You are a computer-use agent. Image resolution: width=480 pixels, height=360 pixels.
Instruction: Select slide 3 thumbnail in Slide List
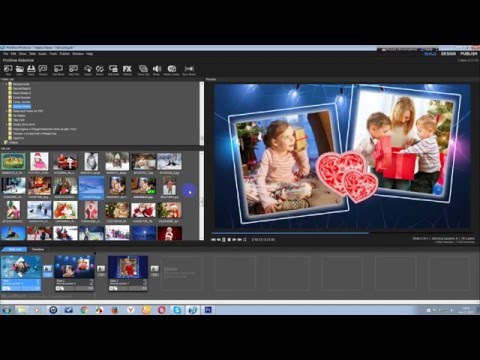click(128, 267)
